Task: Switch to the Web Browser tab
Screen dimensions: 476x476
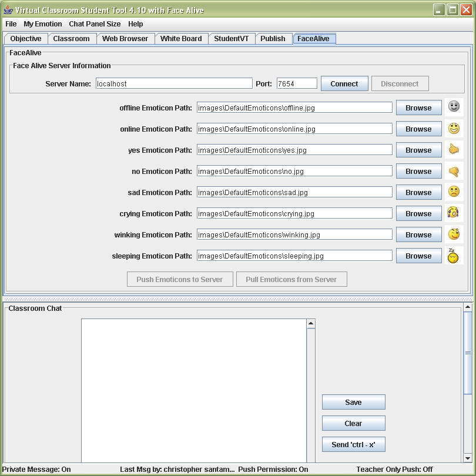Action: (x=125, y=39)
